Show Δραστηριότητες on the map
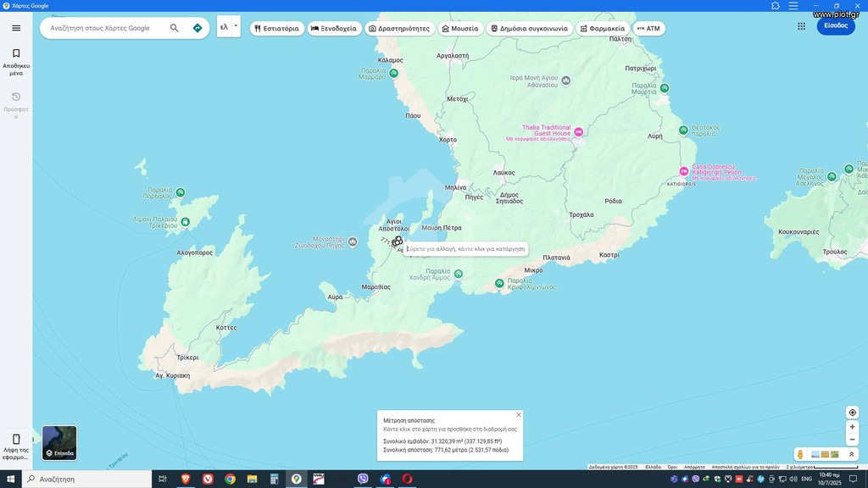This screenshot has width=868, height=488. 400,28
